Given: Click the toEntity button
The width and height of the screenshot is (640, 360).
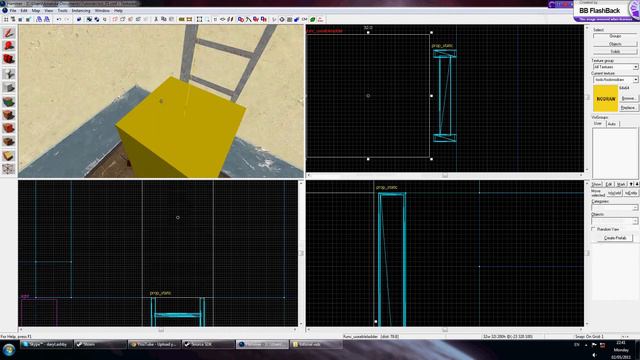Looking at the screenshot, I should click(631, 193).
